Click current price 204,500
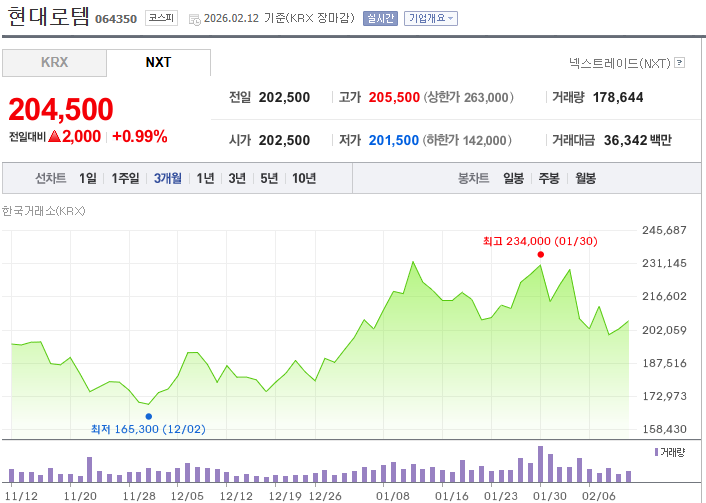The height and width of the screenshot is (503, 706). coord(61,109)
